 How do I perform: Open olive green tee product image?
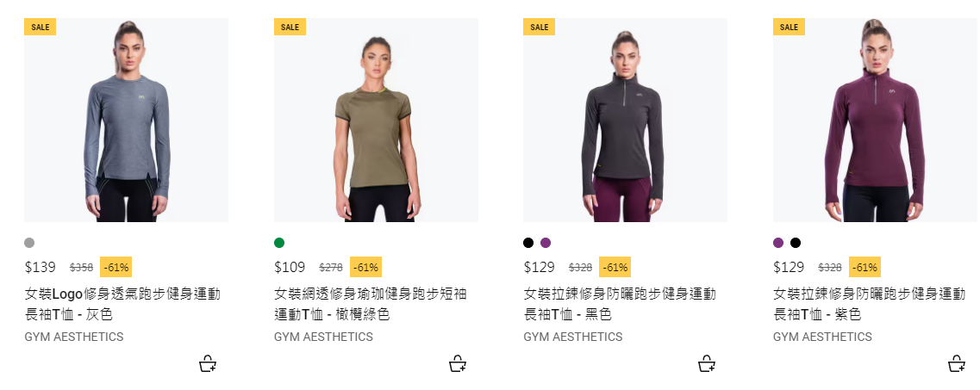tap(377, 120)
